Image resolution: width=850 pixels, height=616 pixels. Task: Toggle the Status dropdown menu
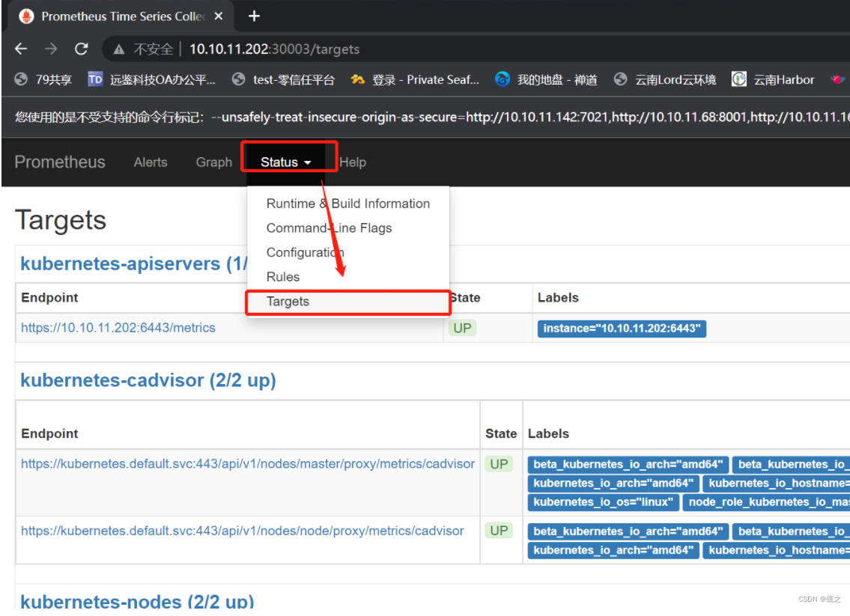click(285, 162)
